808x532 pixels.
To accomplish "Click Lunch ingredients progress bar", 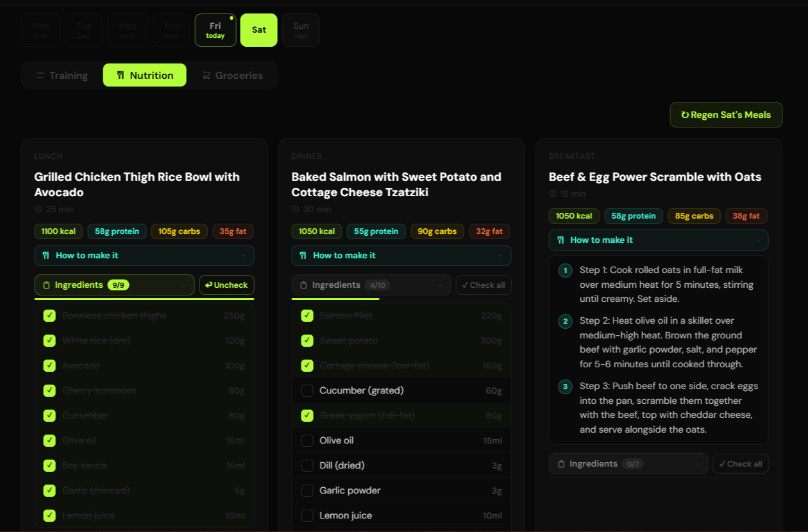I will pos(144,299).
